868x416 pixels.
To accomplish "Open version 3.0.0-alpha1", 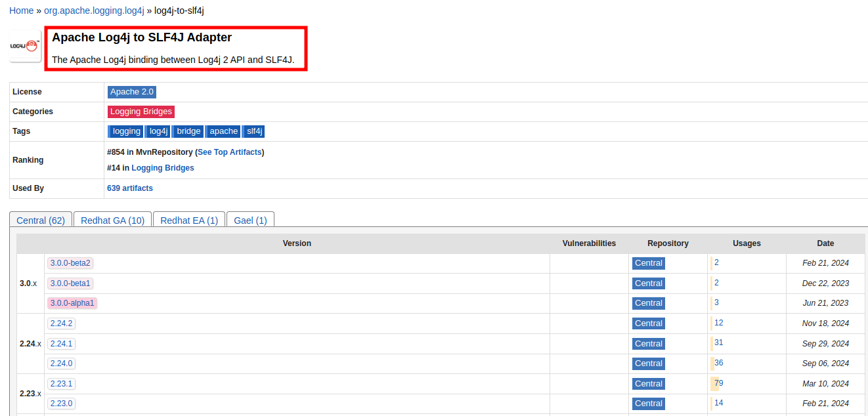I will 72,303.
